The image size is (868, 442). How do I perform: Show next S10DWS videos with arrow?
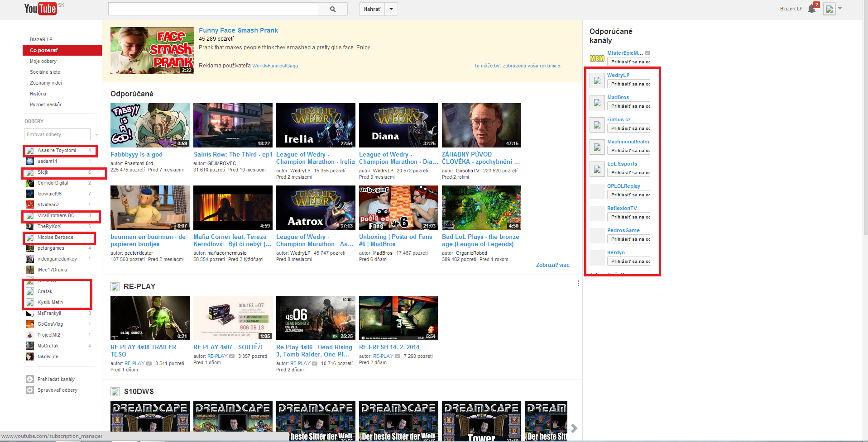(574, 428)
